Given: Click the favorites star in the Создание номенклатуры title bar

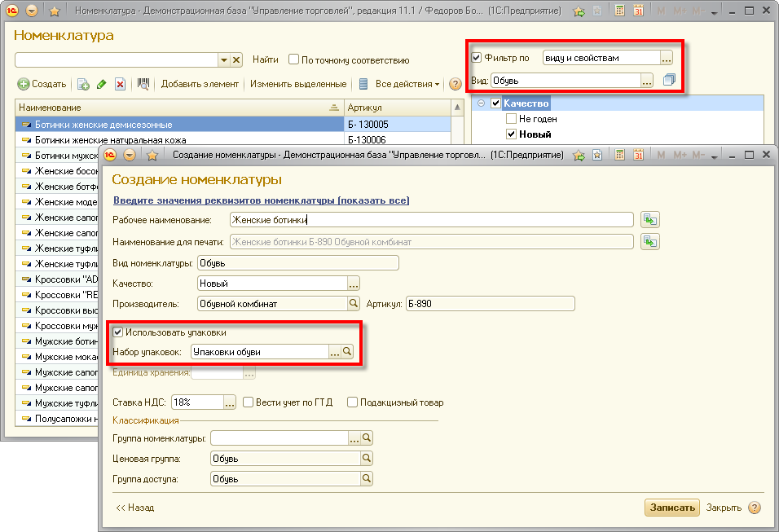Looking at the screenshot, I should (x=152, y=156).
